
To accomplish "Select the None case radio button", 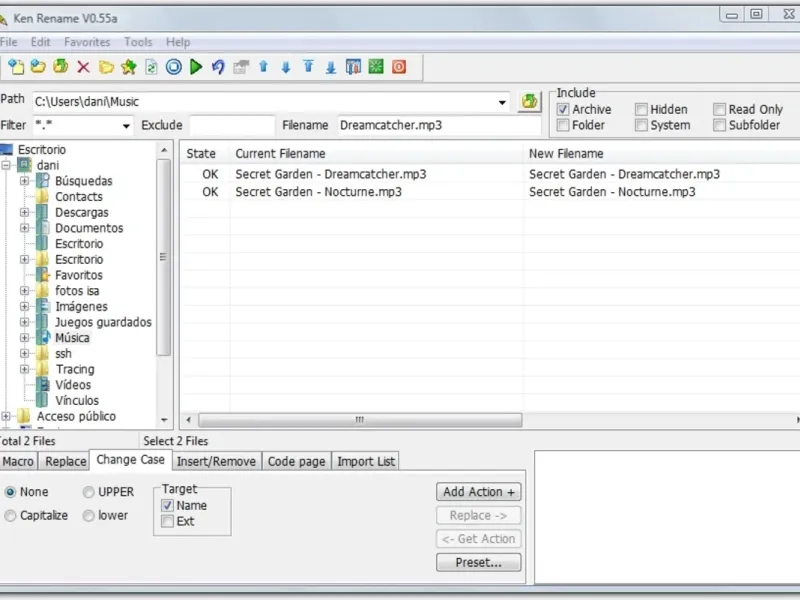I will pyautogui.click(x=10, y=492).
